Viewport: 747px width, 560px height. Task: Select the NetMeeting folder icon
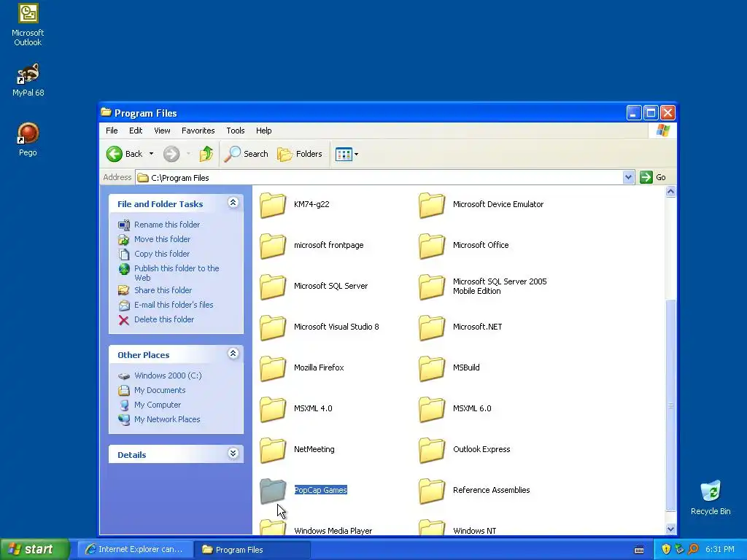click(x=273, y=450)
